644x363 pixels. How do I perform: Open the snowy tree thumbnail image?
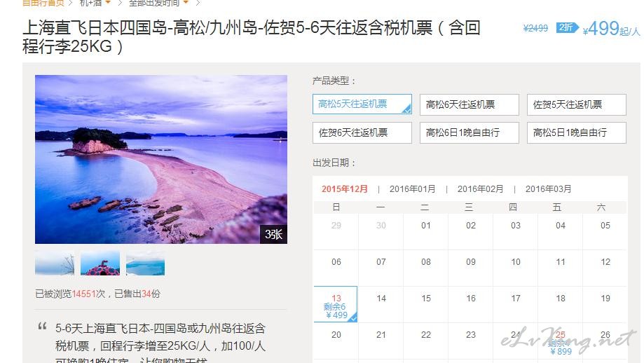[x=55, y=263]
